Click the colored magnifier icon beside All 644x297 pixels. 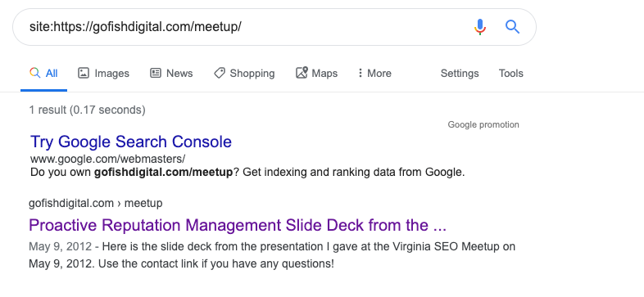point(35,73)
